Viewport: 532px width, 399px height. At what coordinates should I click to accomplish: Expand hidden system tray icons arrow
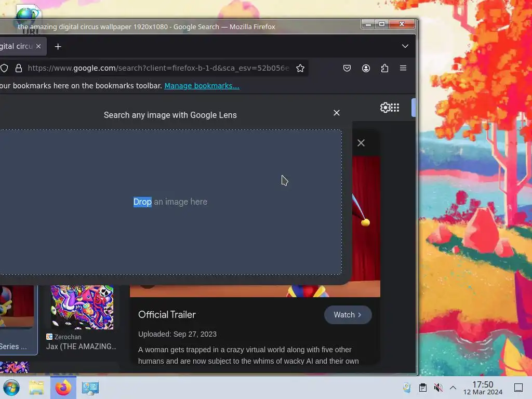(453, 388)
